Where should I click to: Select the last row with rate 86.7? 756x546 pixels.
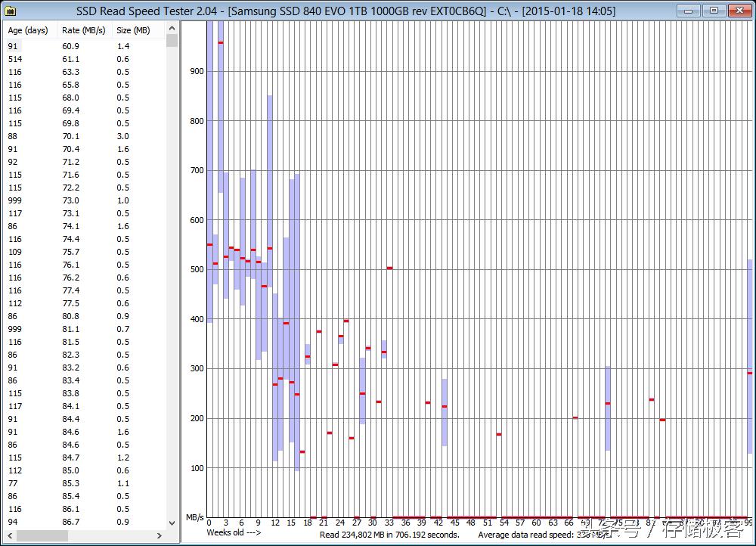[85, 523]
